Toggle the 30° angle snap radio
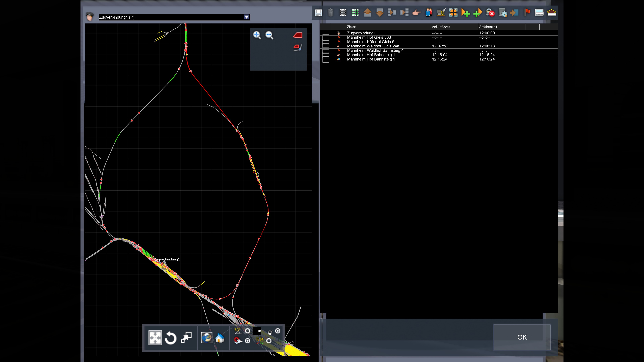Viewport: 644px width, 362px height. click(248, 331)
